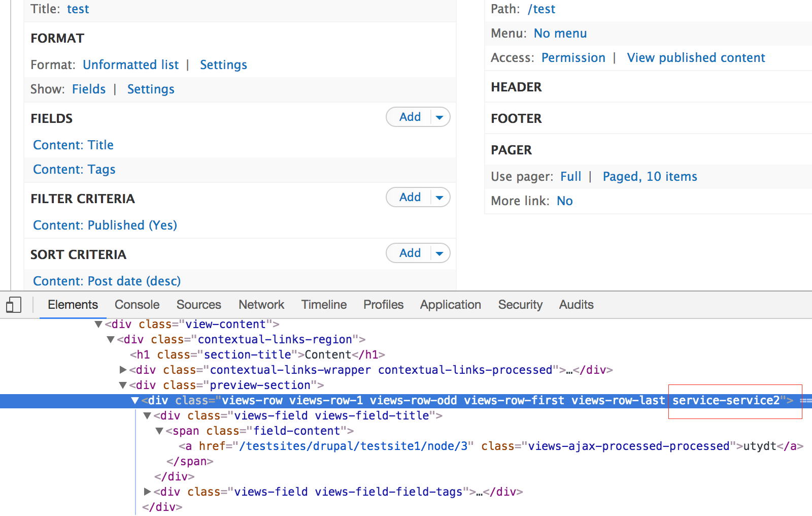Expand the views-field-field-tags div node
812x516 pixels.
tap(147, 491)
